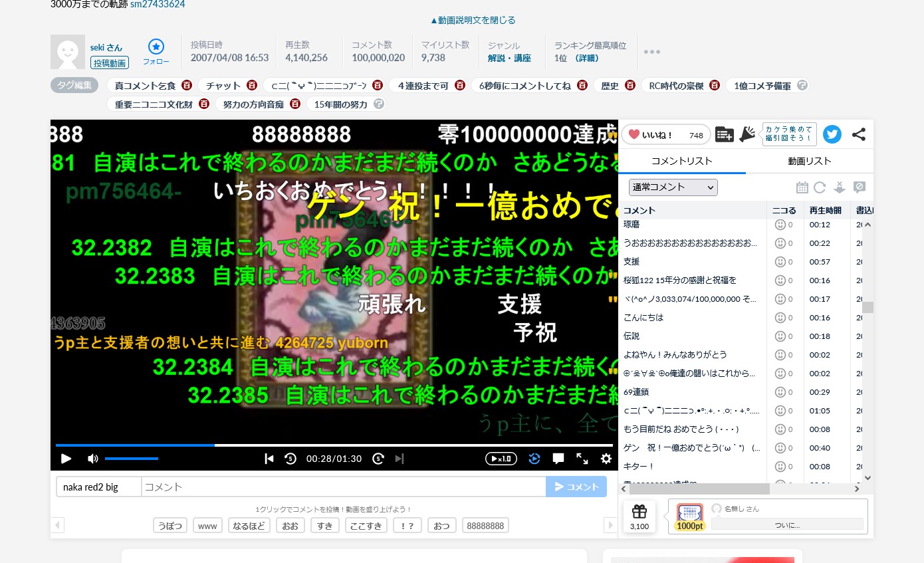The width and height of the screenshot is (924, 563).
Task: Post quick comment なるほど
Action: [249, 526]
